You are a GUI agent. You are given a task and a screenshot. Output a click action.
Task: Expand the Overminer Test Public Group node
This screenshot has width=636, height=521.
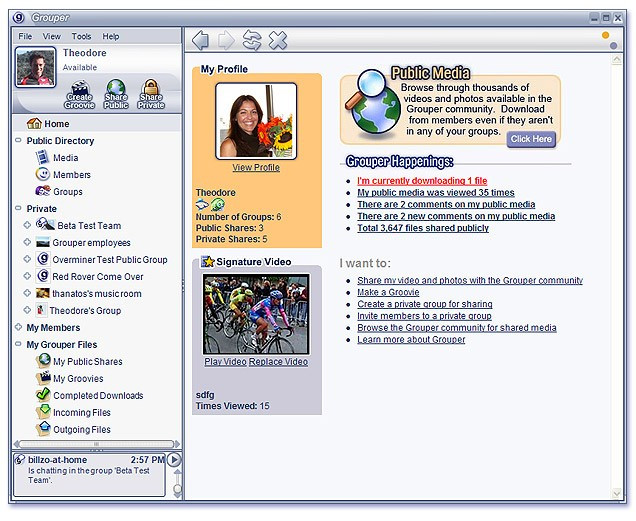click(x=27, y=259)
